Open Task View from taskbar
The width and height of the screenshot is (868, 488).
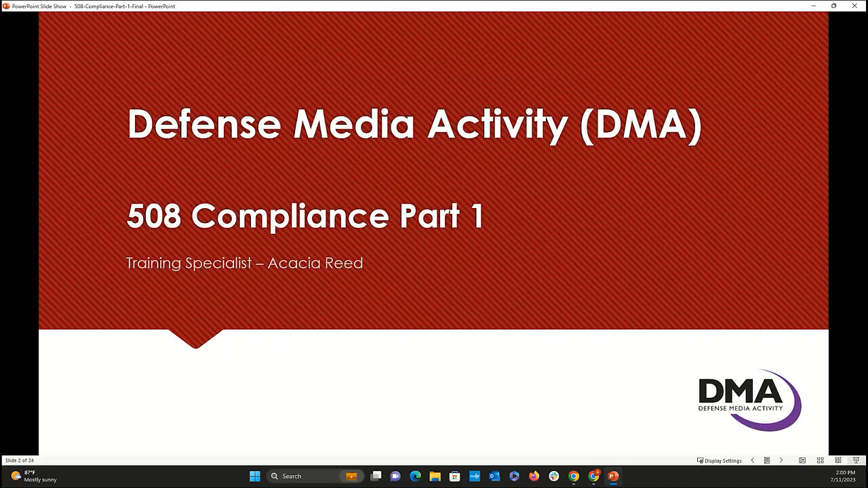coord(376,476)
